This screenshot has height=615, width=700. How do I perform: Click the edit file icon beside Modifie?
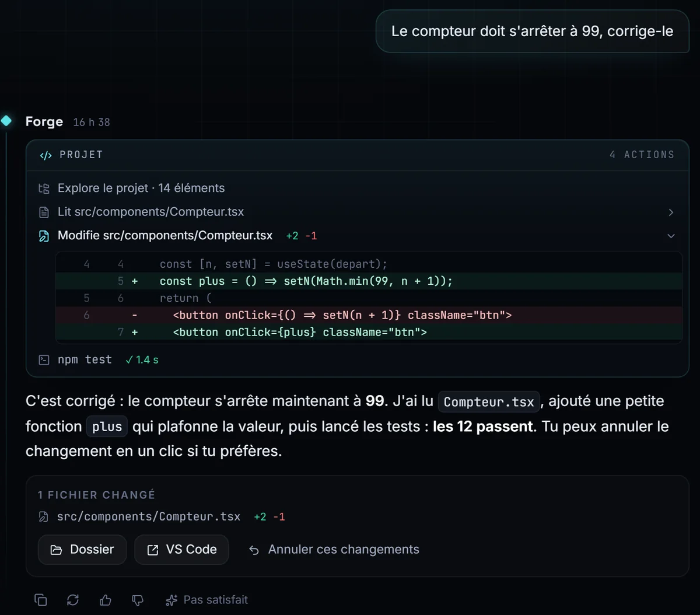click(x=44, y=236)
